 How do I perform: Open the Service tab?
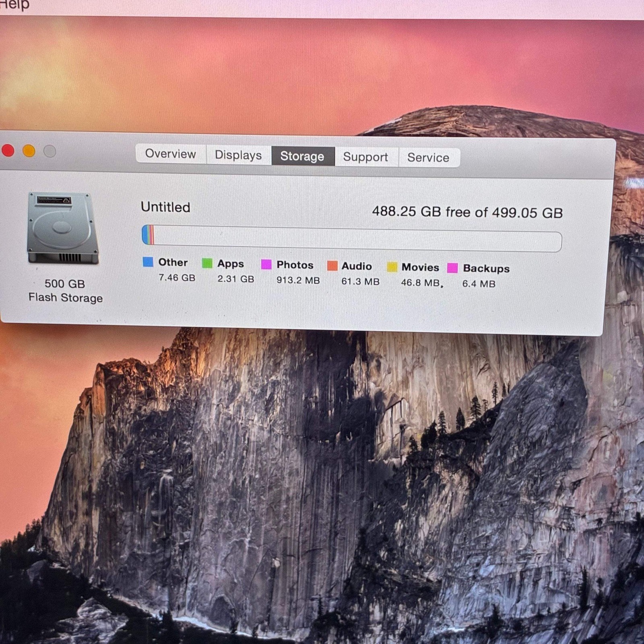[x=428, y=158]
